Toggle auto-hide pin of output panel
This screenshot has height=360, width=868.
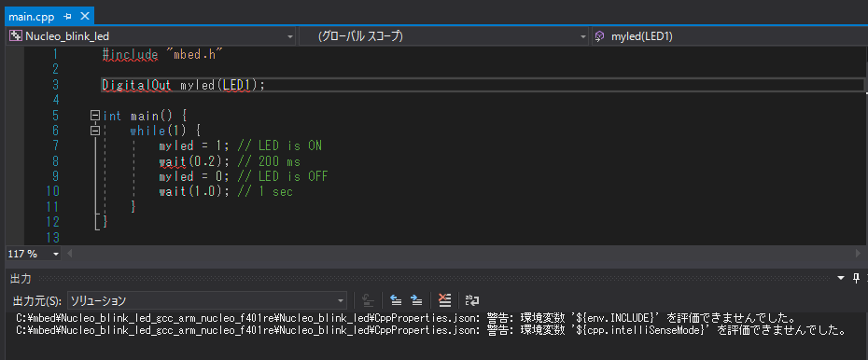point(857,278)
